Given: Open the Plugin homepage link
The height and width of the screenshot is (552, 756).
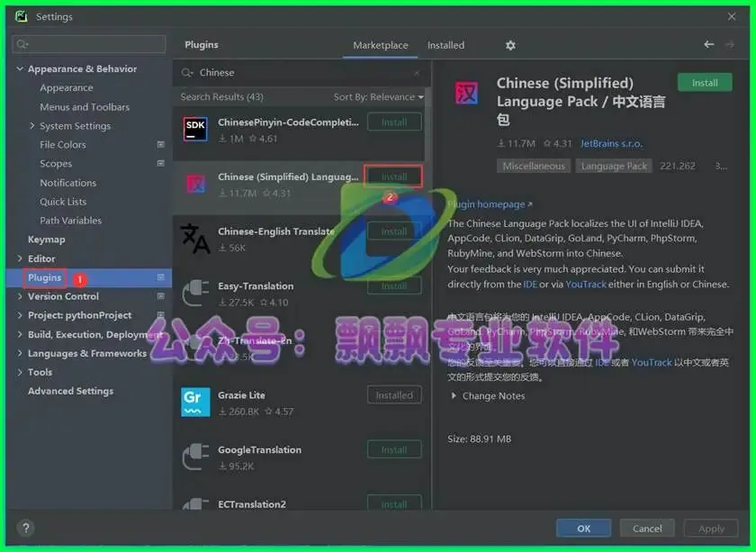Looking at the screenshot, I should click(x=490, y=204).
